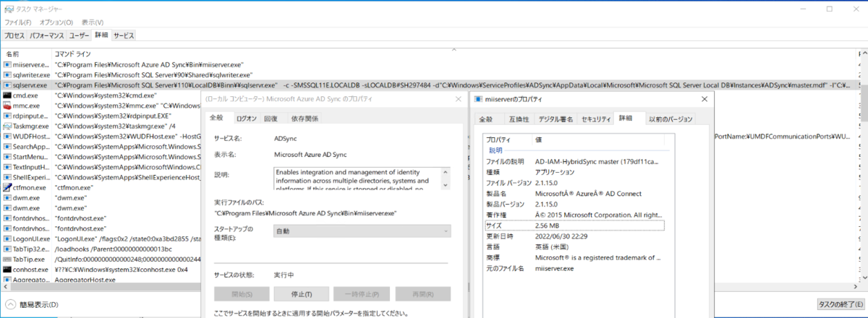Select the 更新日時 2022/06/30 22:29 row
The width and height of the screenshot is (868, 318).
pos(574,236)
